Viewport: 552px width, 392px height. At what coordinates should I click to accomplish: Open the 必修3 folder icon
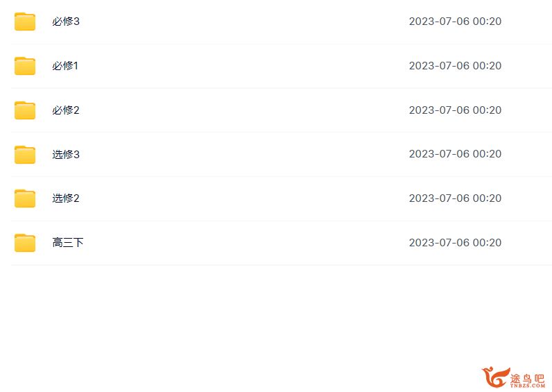pos(25,22)
